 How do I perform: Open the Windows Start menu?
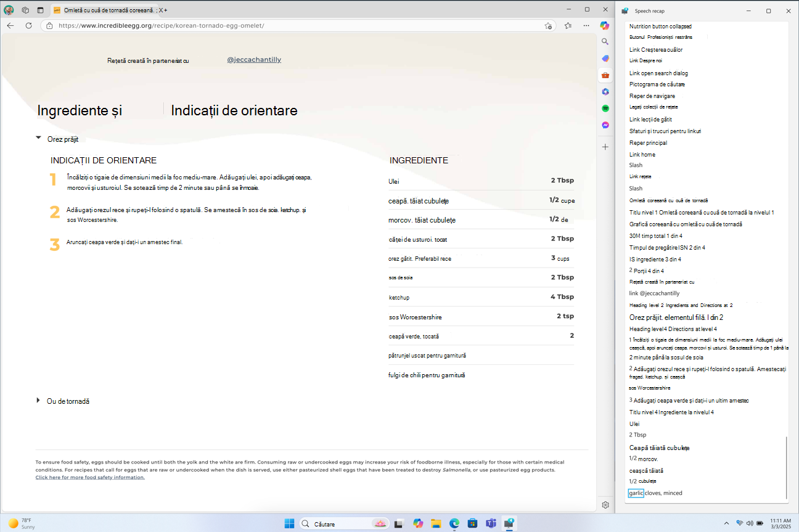click(289, 523)
